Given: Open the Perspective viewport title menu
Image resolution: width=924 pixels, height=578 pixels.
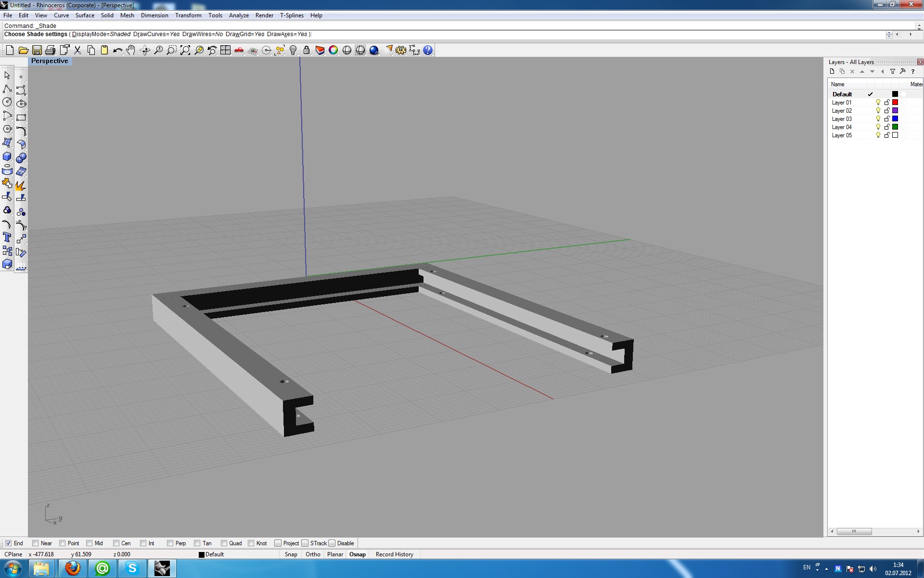Looking at the screenshot, I should (x=50, y=61).
